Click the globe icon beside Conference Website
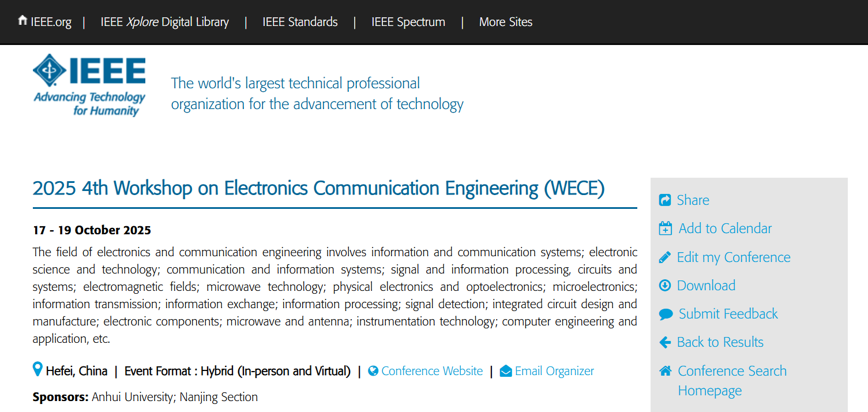This screenshot has height=412, width=868. click(373, 371)
